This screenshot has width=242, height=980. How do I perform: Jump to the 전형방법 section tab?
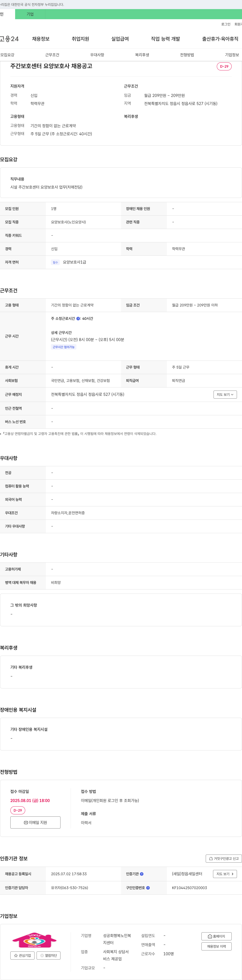tap(187, 55)
